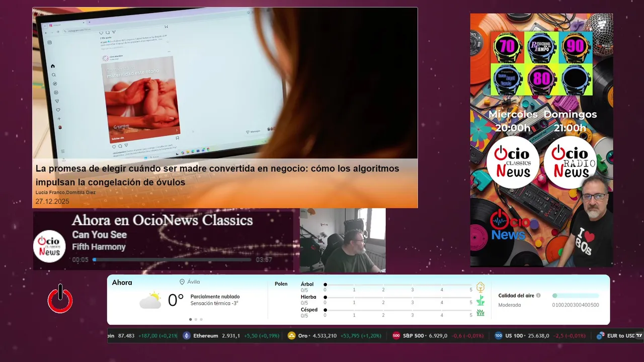Open the Calidad del aire info icon
The width and height of the screenshot is (644, 362).
click(538, 296)
